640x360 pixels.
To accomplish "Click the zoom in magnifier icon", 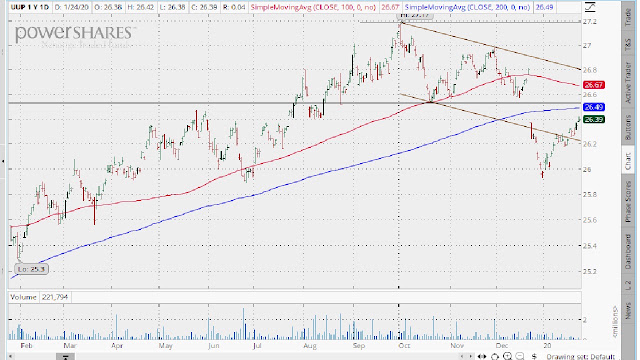I will coord(507,356).
